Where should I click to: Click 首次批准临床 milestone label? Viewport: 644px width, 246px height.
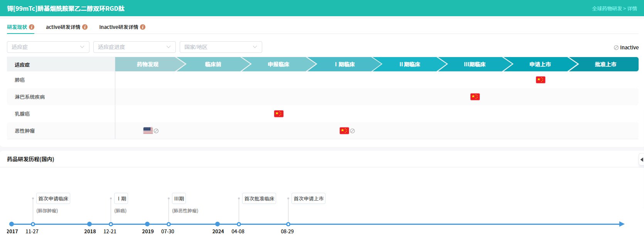pos(259,199)
